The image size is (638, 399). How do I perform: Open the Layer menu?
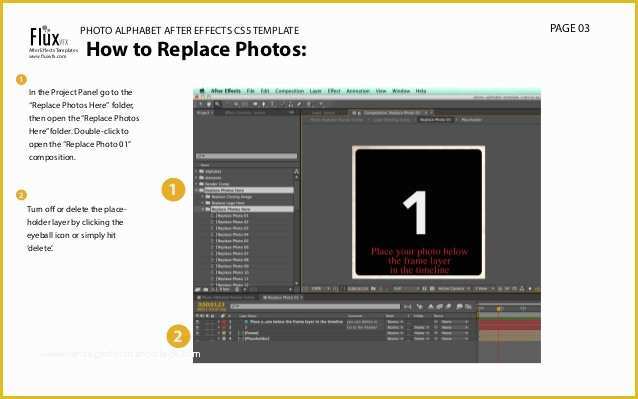[315, 91]
